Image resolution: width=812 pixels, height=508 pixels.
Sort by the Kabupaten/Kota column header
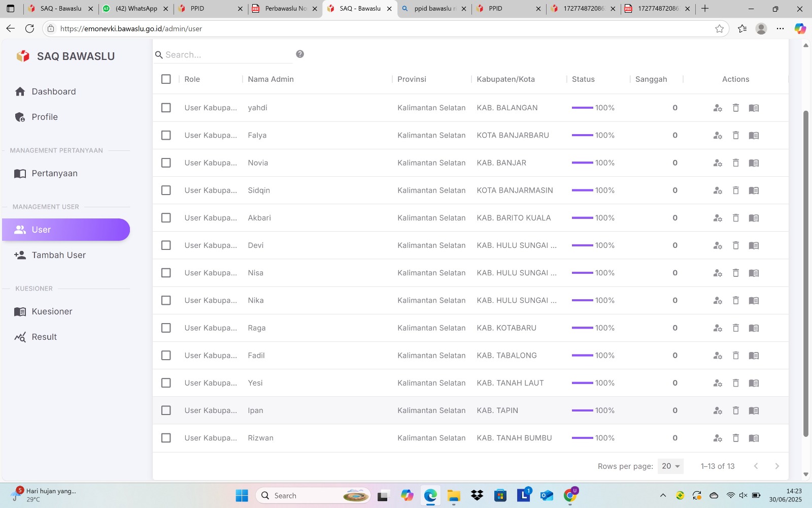(505, 79)
